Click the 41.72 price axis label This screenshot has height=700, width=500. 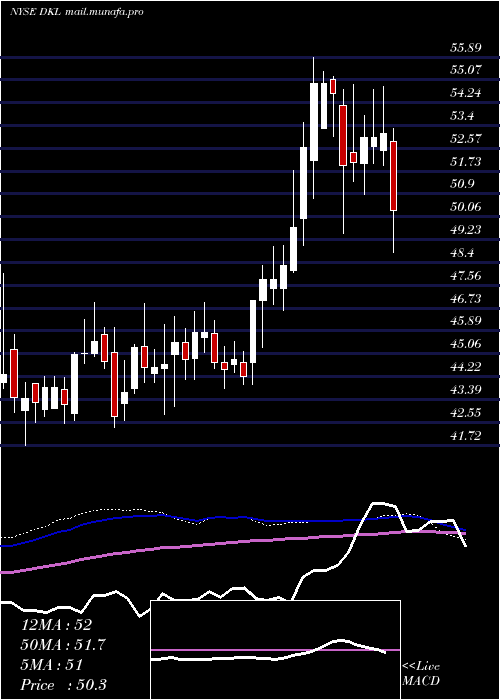pos(466,436)
